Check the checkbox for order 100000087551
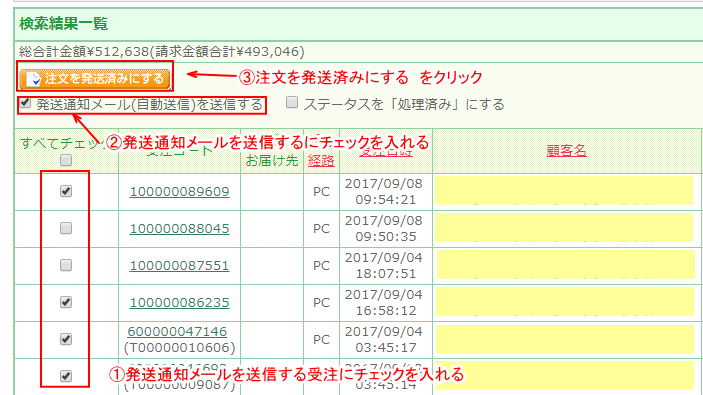This screenshot has height=395, width=703. point(66,265)
